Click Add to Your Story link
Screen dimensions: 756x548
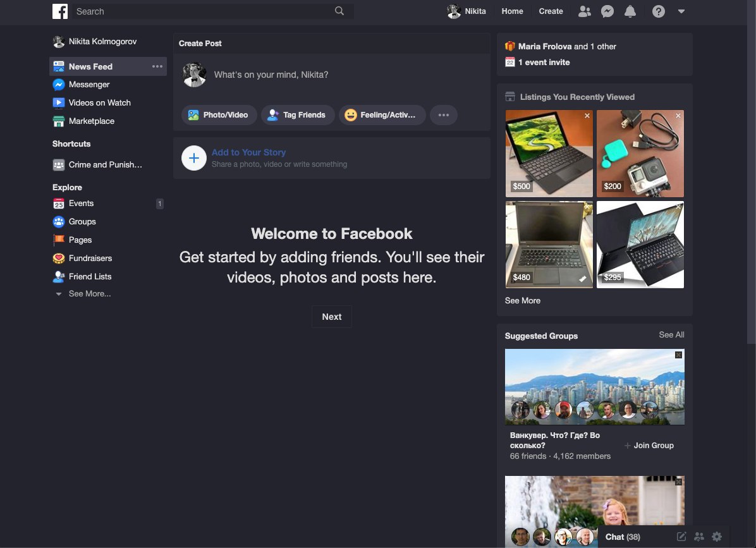click(x=249, y=152)
